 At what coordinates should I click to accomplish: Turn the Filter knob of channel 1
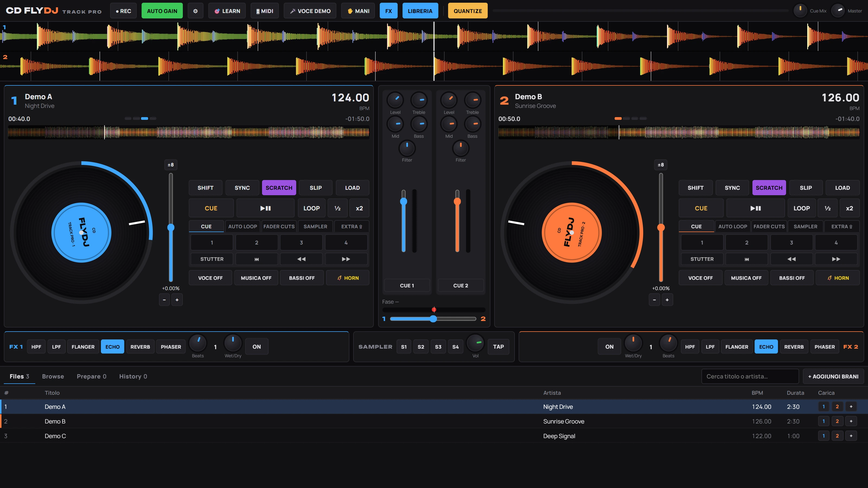tap(407, 148)
